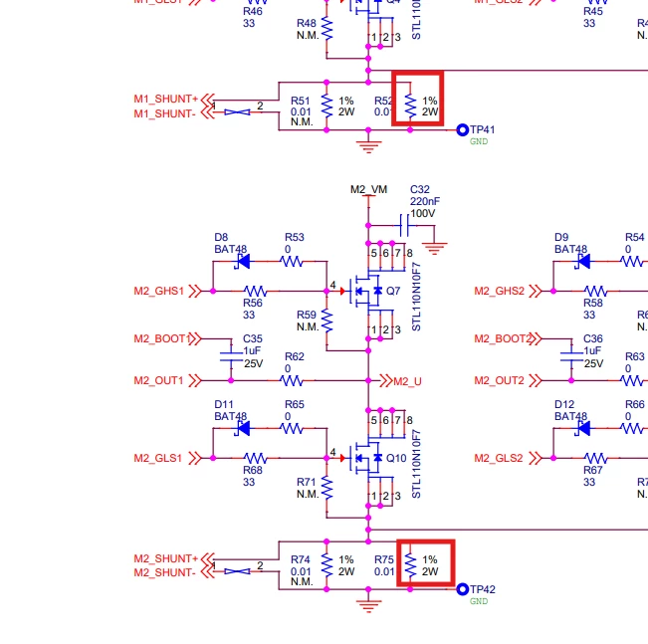Click the green GND text under TP42
Screen dimensions: 648x644
pos(479,601)
